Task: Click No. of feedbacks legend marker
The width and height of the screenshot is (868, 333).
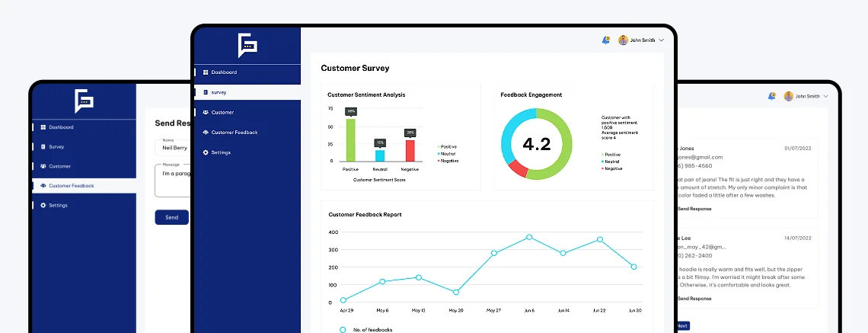Action: (x=343, y=330)
